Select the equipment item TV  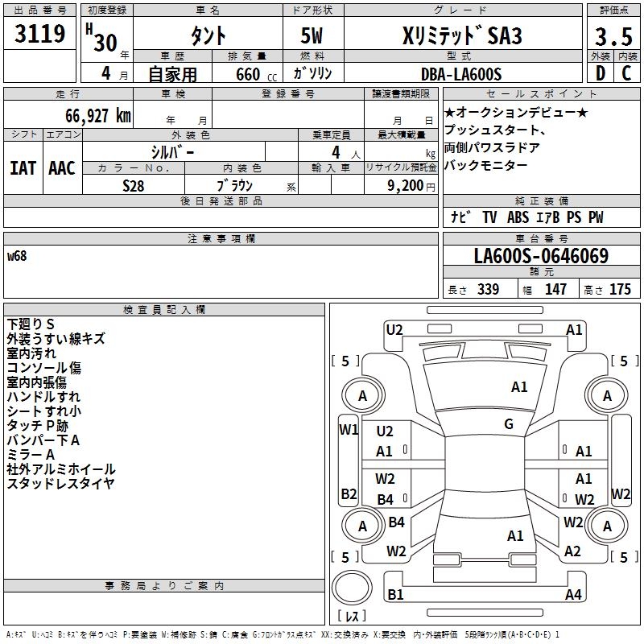pyautogui.click(x=490, y=217)
